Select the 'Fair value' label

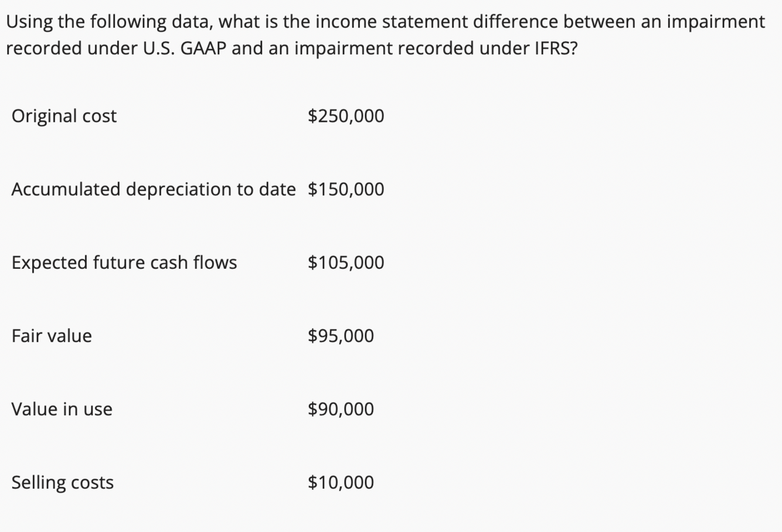tap(52, 336)
